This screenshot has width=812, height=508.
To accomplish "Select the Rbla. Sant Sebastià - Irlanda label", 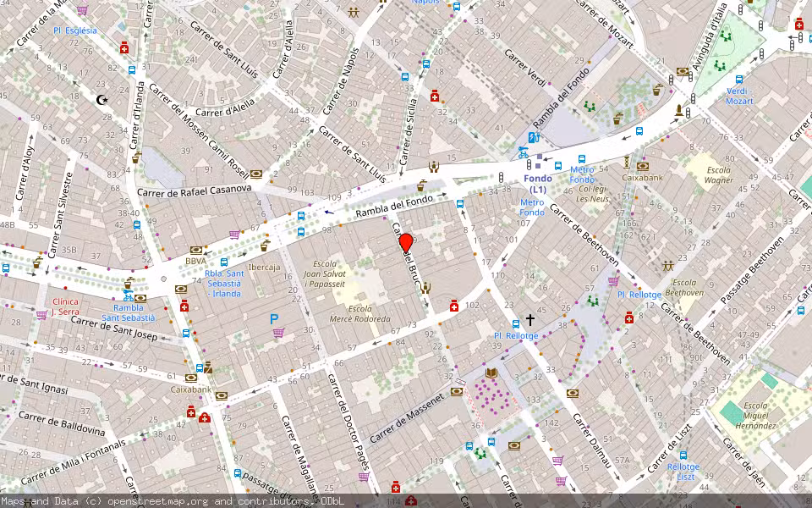I will (224, 283).
